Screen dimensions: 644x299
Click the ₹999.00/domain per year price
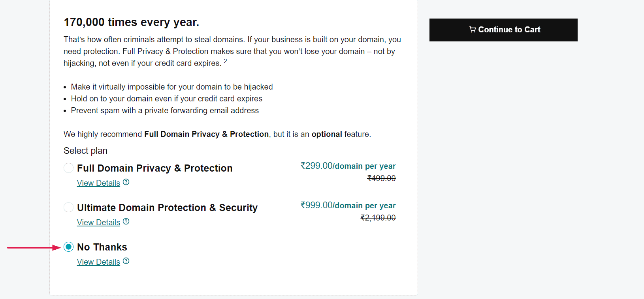coord(348,206)
